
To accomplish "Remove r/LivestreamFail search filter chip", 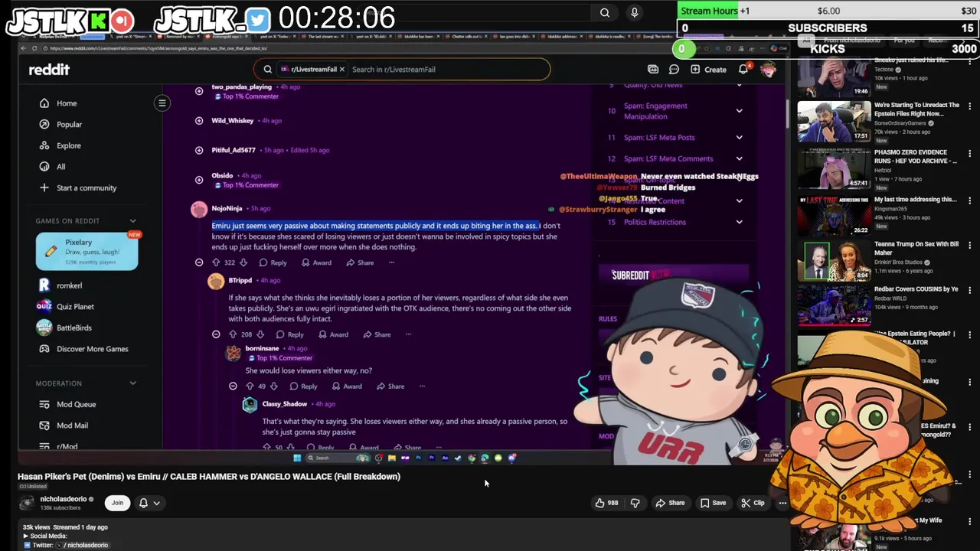I will (x=341, y=70).
